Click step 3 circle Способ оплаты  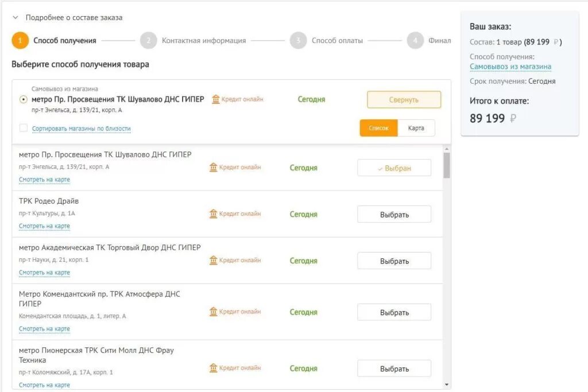click(298, 41)
